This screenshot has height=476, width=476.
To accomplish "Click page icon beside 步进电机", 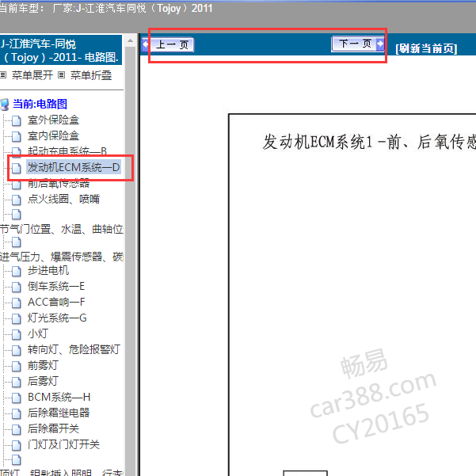I will point(17,271).
